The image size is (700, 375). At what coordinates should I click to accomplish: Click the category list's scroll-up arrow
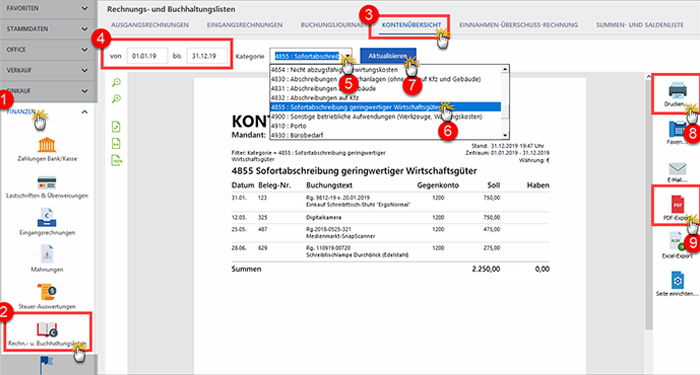point(505,69)
